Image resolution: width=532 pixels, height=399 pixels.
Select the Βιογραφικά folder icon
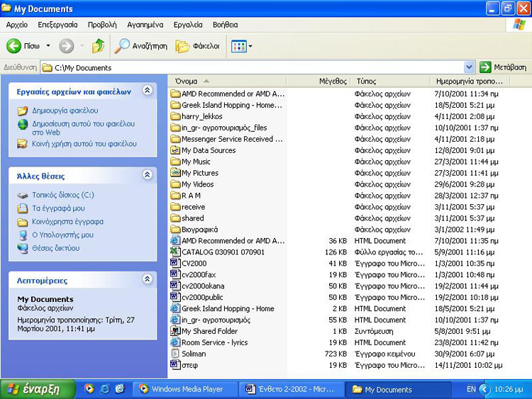click(x=175, y=230)
